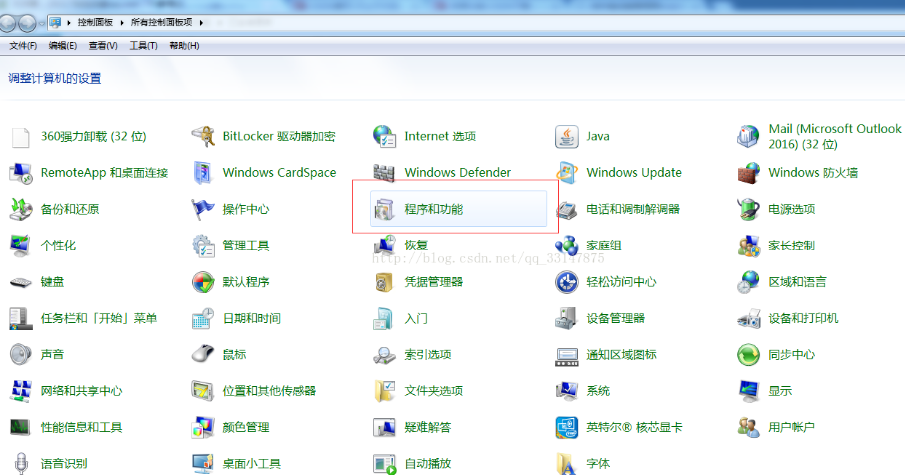Open the 通知区域图标 link
905x475 pixels.
(x=621, y=355)
